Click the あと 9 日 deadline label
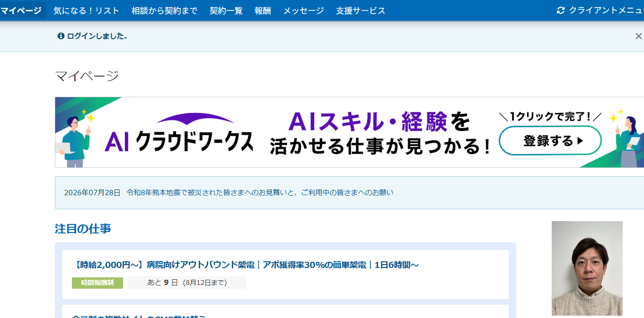This screenshot has width=644, height=318. tap(187, 283)
